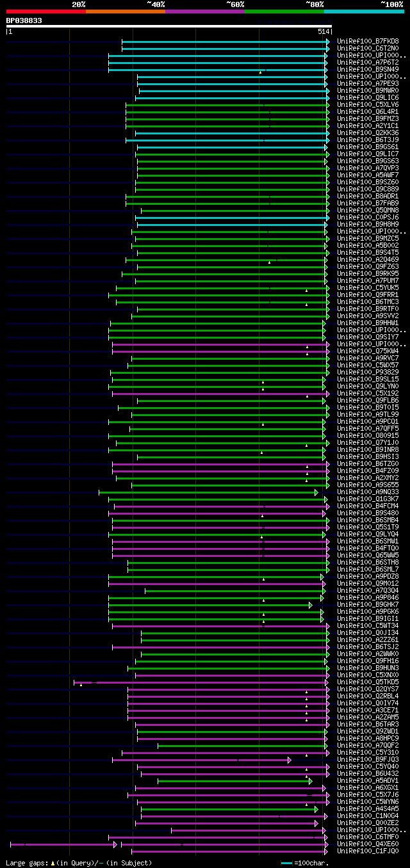Select the UniRef100_C1FJQ0 label
This screenshot has height=868, width=410.
click(368, 851)
